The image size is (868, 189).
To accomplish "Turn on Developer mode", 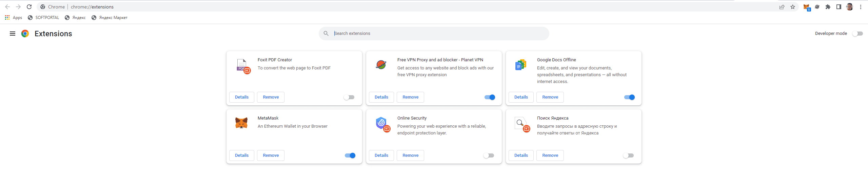I will [857, 34].
